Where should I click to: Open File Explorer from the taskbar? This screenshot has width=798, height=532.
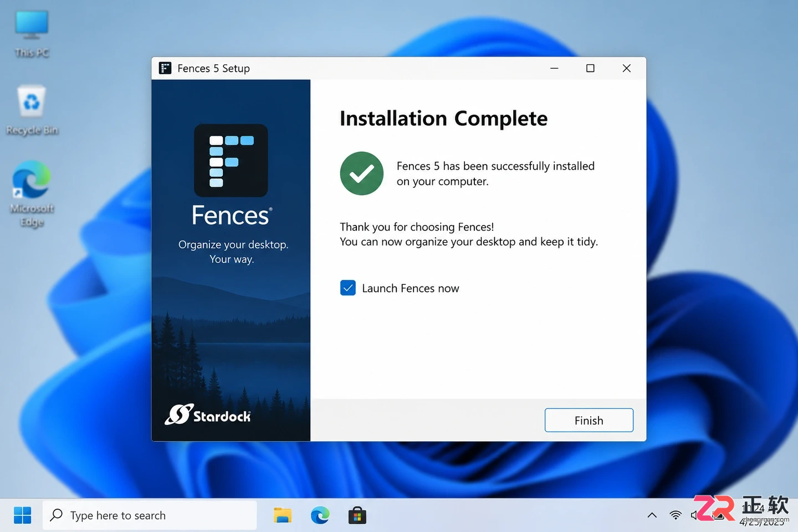click(x=283, y=515)
